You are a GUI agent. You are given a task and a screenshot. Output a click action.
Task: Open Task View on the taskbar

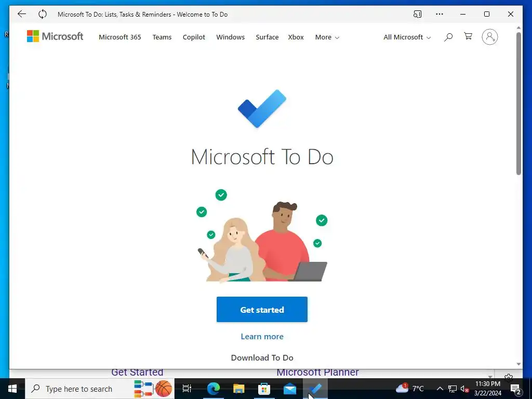pos(187,389)
